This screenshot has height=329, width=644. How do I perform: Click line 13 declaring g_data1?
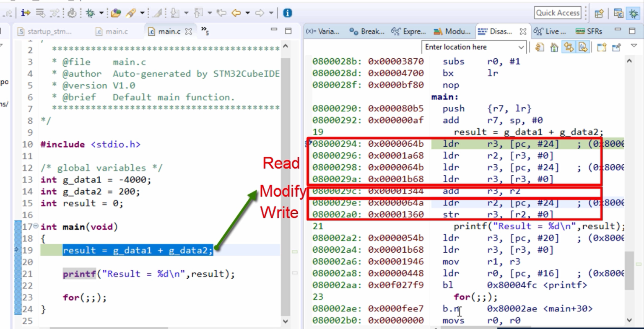[96, 180]
